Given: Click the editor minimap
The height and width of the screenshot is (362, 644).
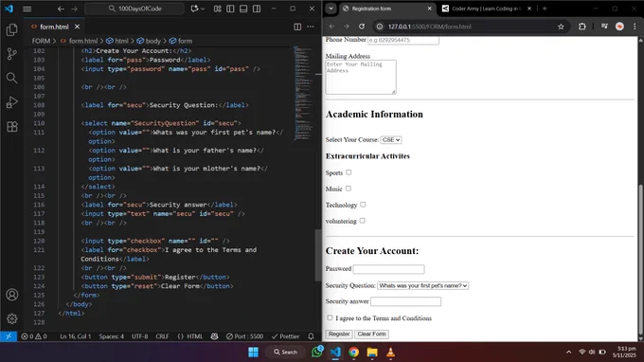Looking at the screenshot, I should [x=303, y=94].
